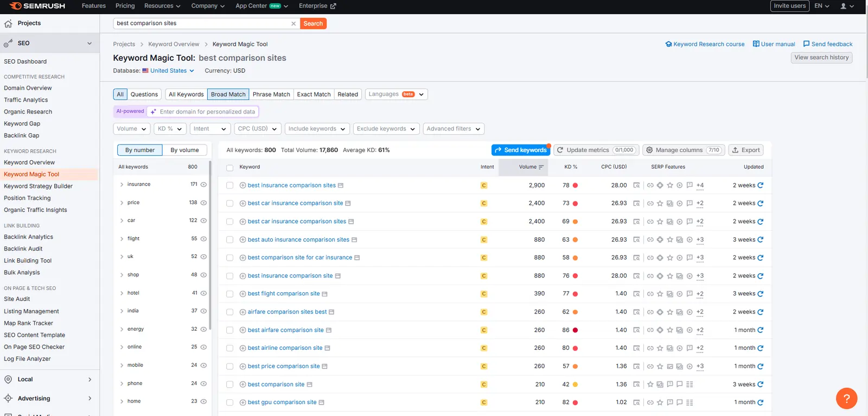Click the Local pin icon
Viewport: 868px width, 416px height.
pos(8,379)
